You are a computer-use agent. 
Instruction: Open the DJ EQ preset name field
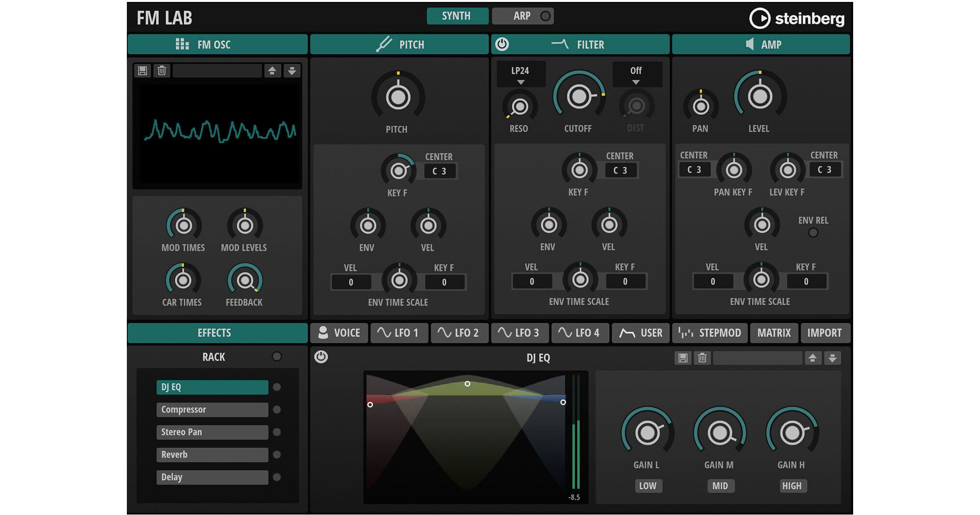[758, 358]
